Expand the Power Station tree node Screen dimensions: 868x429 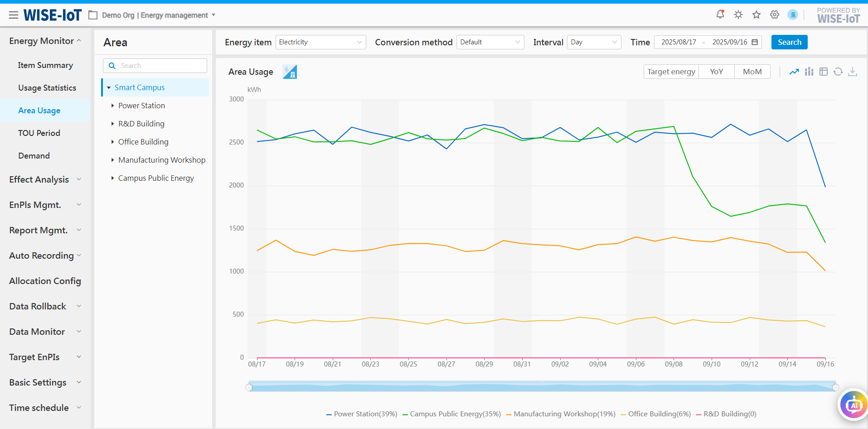click(113, 106)
